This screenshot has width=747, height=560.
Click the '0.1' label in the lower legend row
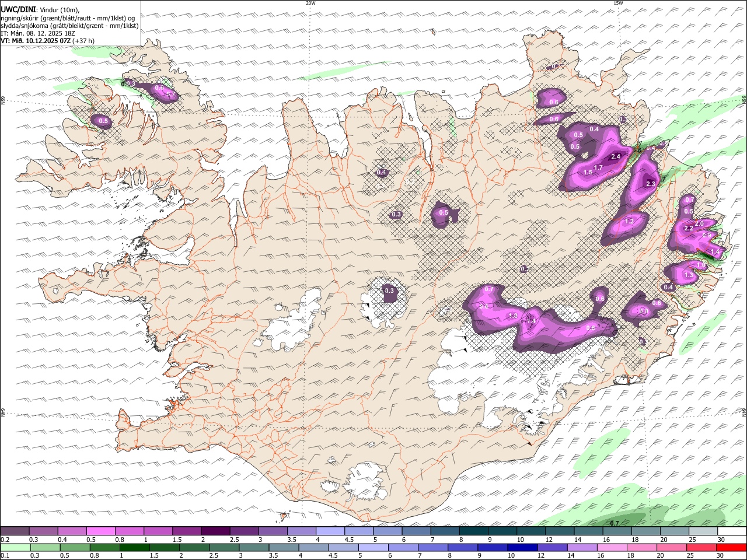(x=5, y=556)
